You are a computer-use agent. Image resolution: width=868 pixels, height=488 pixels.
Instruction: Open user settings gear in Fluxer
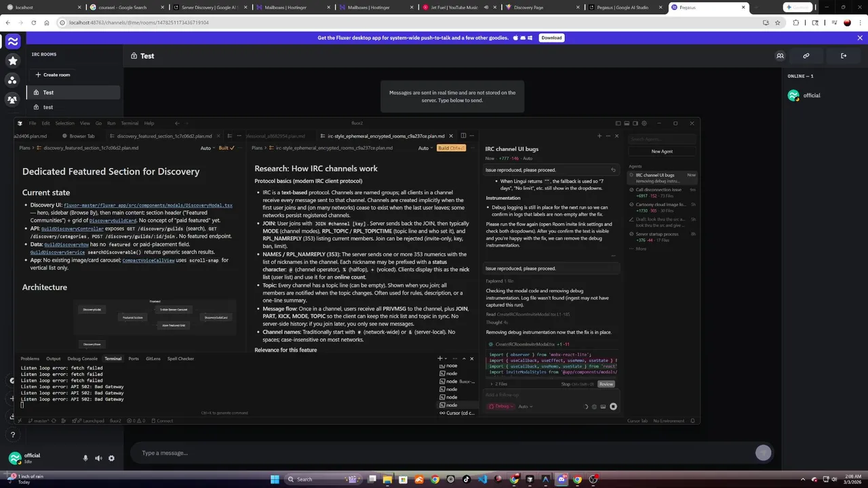coord(111,458)
